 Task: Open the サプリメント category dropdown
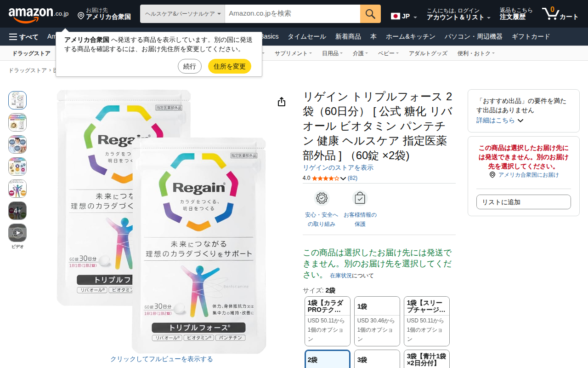[293, 53]
